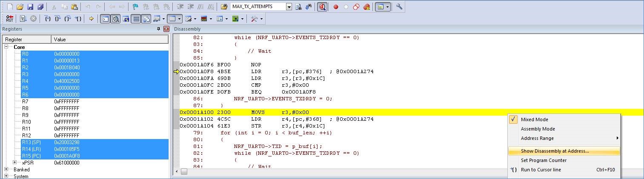644x179 pixels.
Task: Click the BEQ 0x0001A0F8 instruction line
Action: tap(248, 92)
